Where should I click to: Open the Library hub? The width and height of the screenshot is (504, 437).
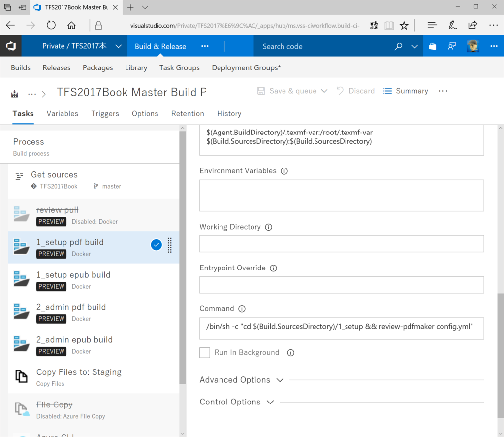(136, 67)
